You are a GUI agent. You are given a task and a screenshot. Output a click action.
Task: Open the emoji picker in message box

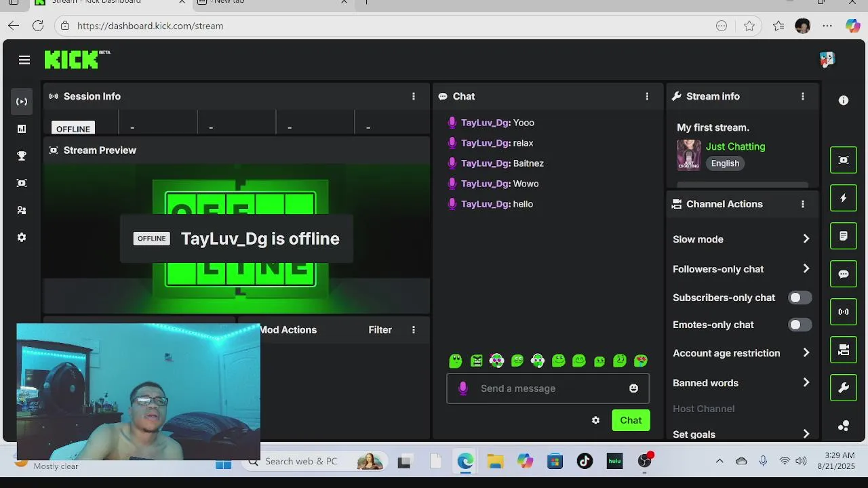coord(633,388)
